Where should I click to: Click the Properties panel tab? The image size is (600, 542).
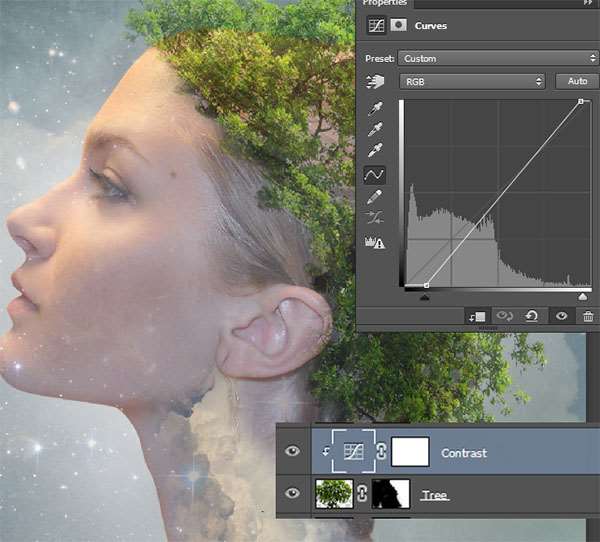coord(384,4)
